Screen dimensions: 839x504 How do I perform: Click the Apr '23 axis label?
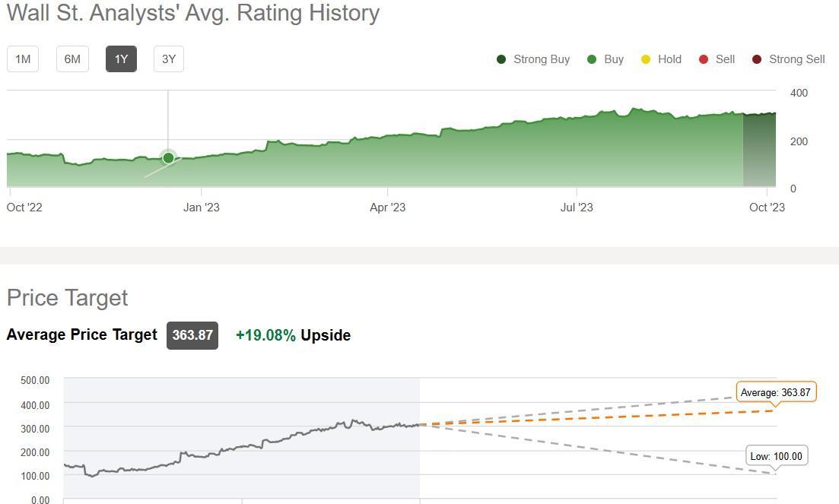388,207
